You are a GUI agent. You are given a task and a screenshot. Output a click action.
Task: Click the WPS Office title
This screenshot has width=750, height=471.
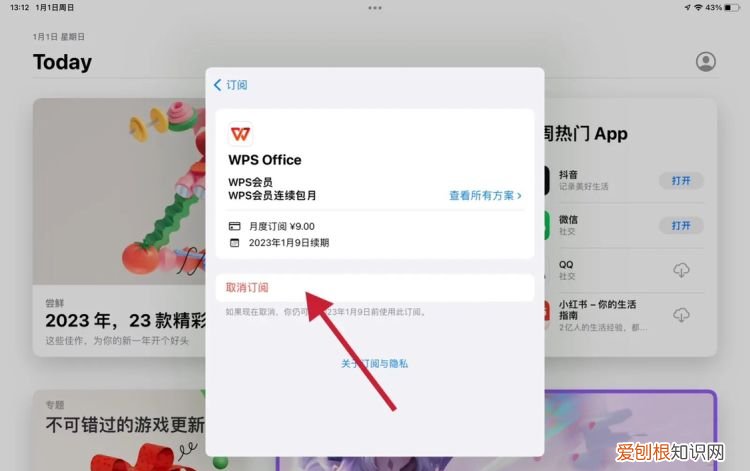pos(265,160)
